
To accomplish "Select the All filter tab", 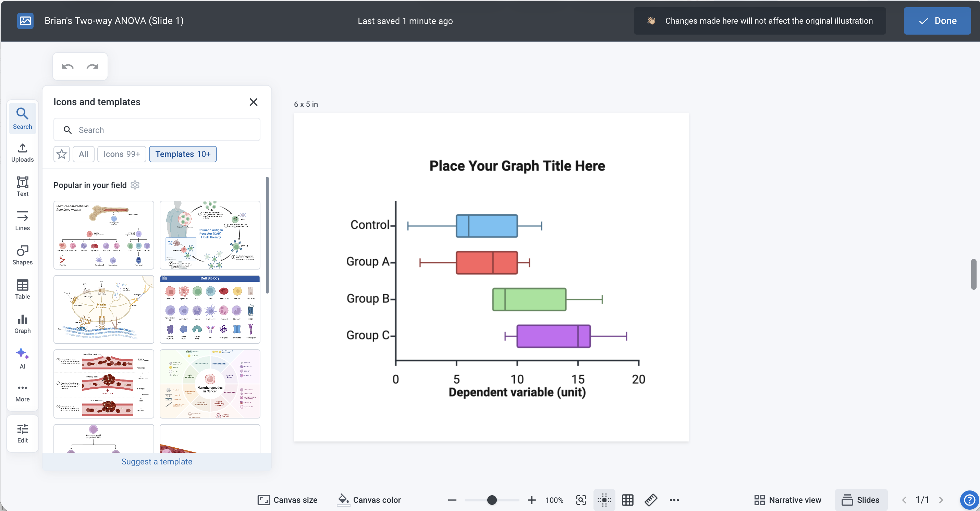I will (84, 154).
